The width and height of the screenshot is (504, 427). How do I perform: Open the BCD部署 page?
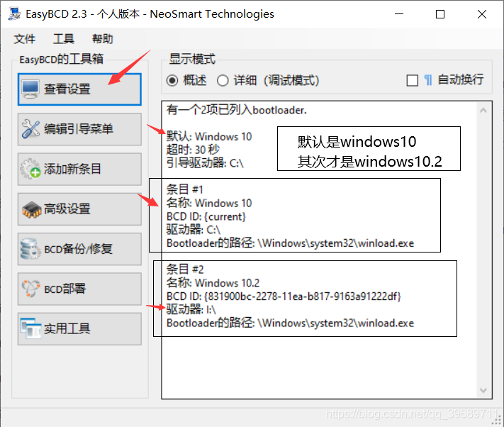[x=79, y=289]
